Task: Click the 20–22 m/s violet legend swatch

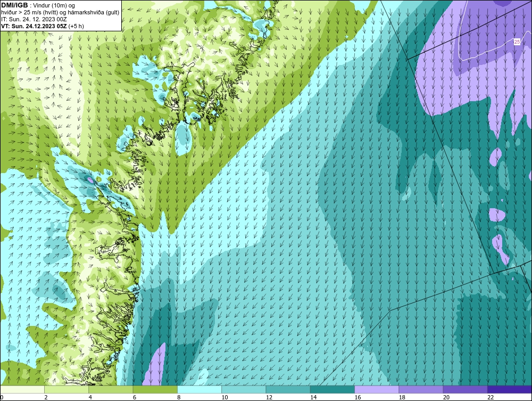Action: [465, 389]
